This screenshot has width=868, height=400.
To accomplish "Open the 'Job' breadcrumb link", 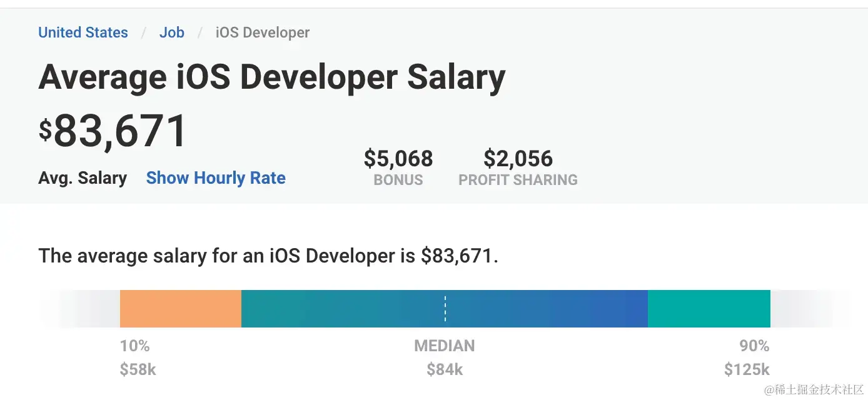I will [x=171, y=32].
